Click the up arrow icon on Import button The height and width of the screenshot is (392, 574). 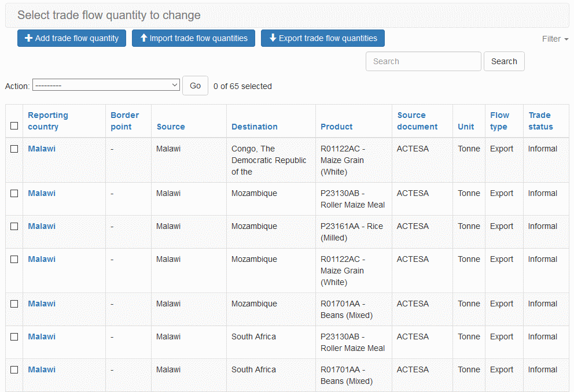143,38
